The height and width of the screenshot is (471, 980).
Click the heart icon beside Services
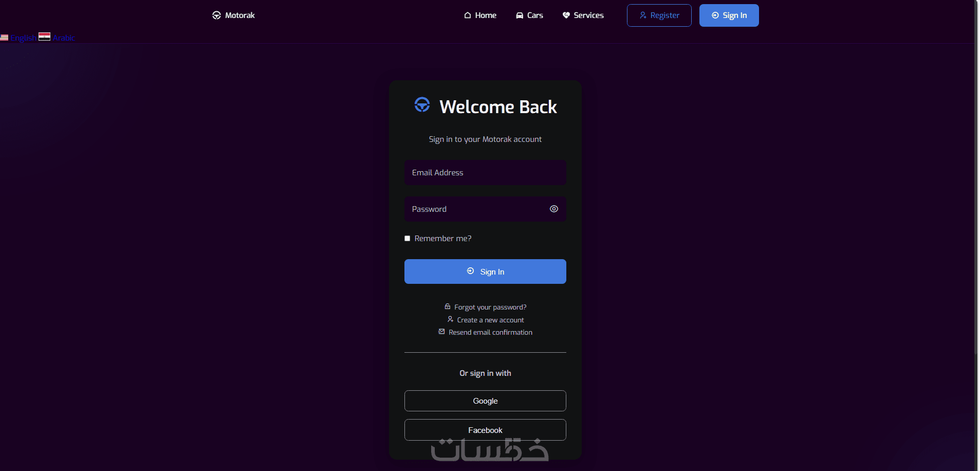(566, 15)
